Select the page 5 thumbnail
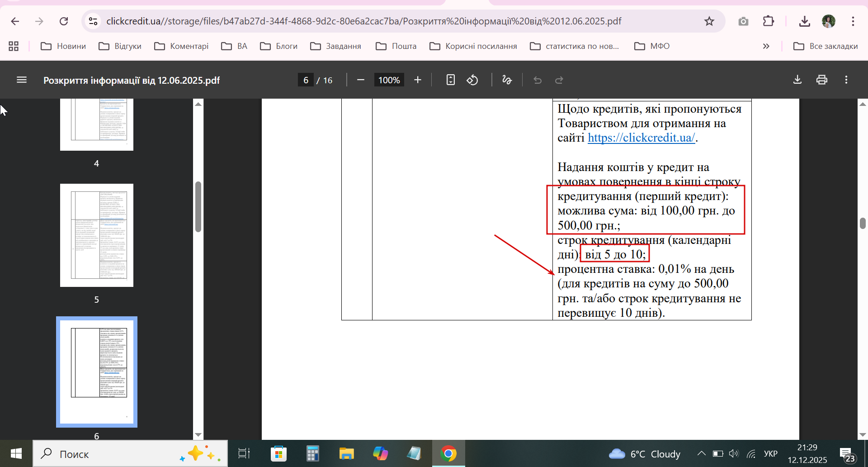The height and width of the screenshot is (467, 868). click(x=97, y=235)
